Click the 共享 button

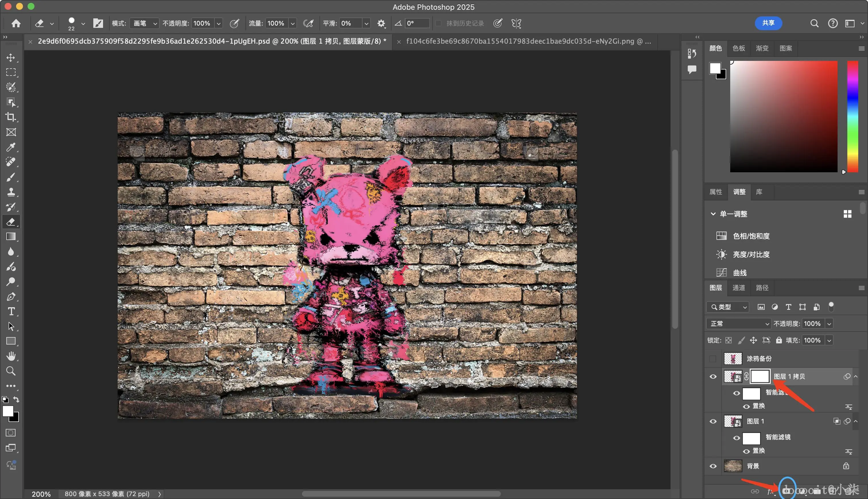(768, 23)
